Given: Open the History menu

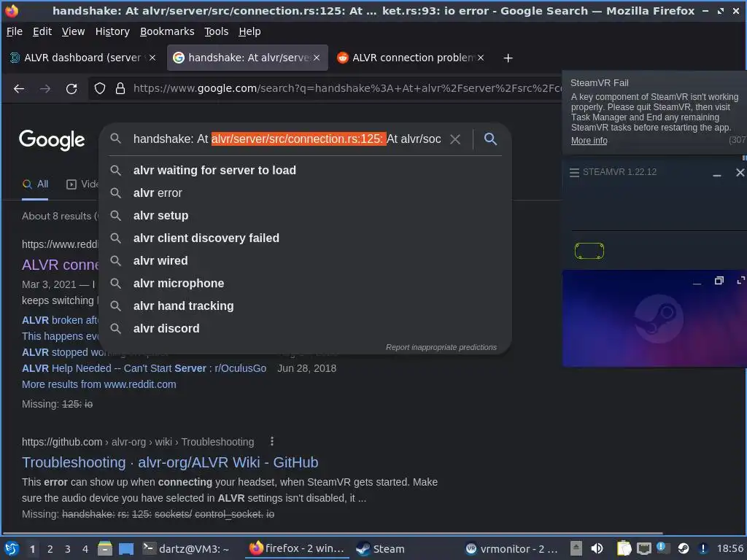Looking at the screenshot, I should (112, 31).
